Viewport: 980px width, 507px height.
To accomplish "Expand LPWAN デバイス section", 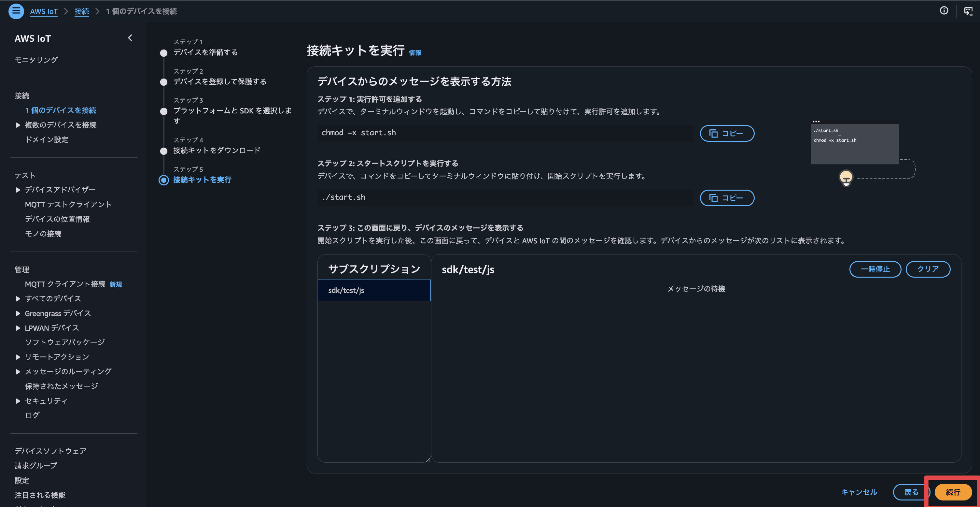I will pos(18,328).
